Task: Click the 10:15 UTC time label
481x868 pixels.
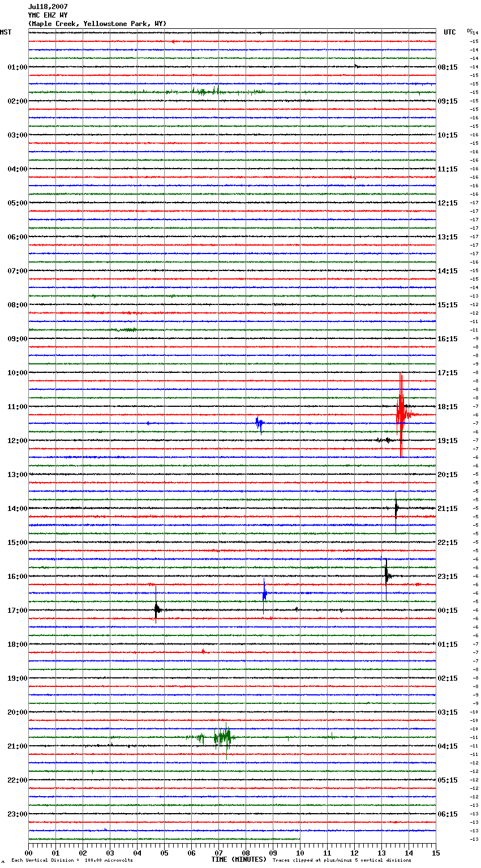Action: (x=448, y=135)
